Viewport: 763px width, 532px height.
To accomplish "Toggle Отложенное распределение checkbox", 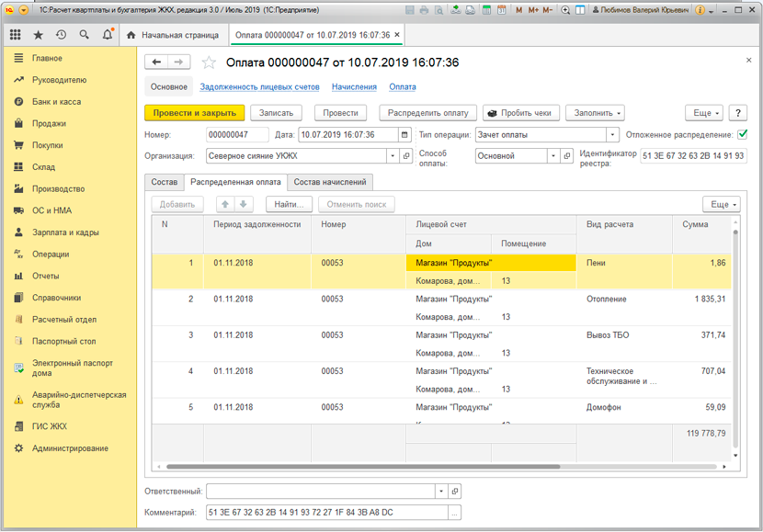I will (x=743, y=134).
